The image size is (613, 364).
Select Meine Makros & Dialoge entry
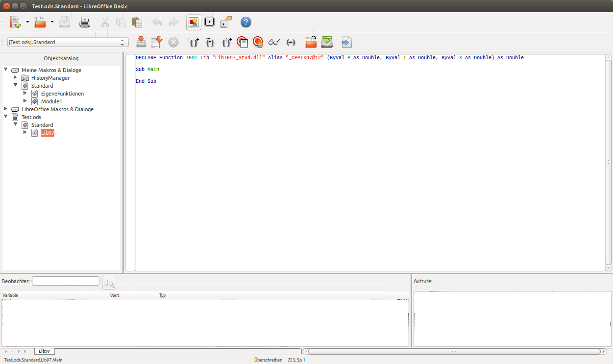[51, 70]
